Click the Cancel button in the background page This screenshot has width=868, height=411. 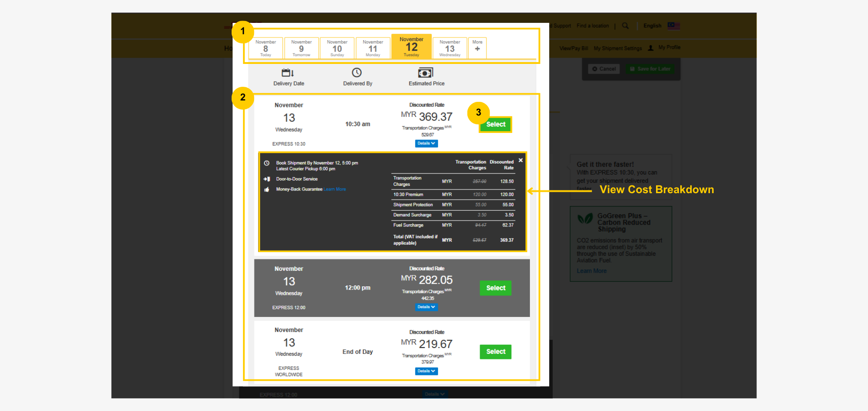coord(604,69)
